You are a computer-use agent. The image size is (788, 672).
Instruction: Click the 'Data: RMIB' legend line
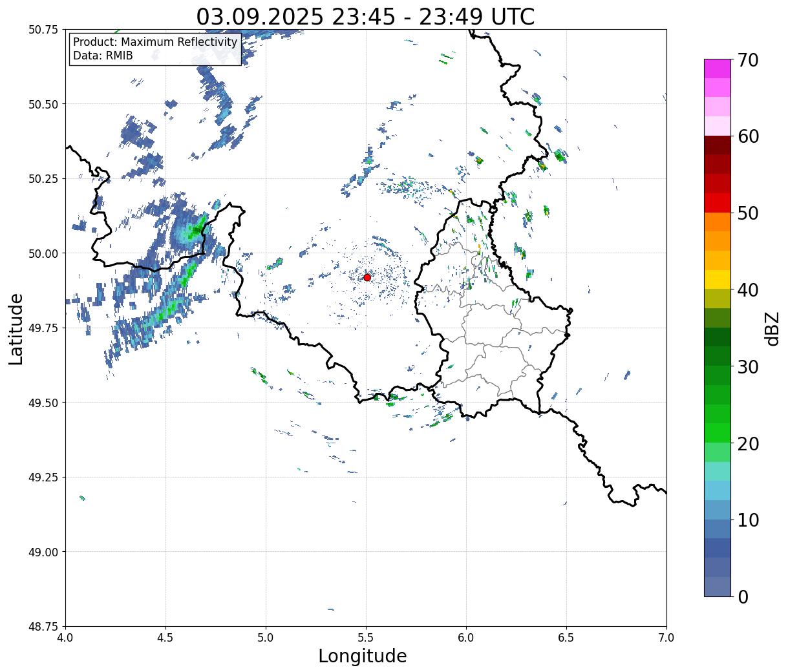coord(103,56)
